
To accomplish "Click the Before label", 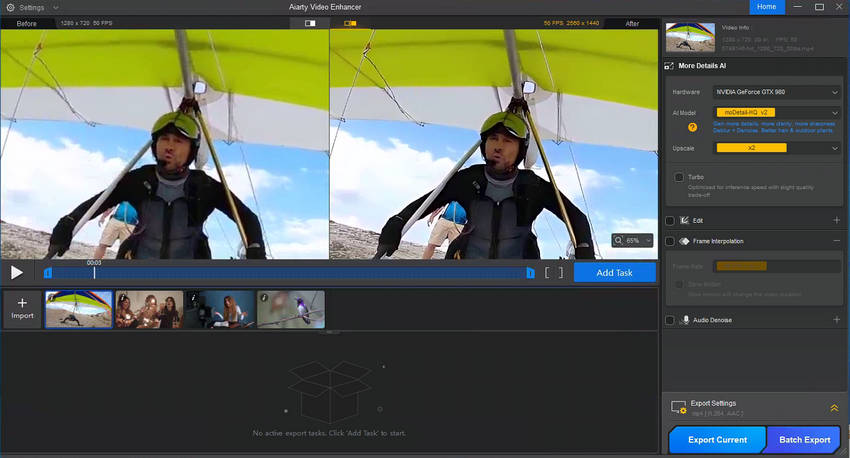I will pos(27,24).
